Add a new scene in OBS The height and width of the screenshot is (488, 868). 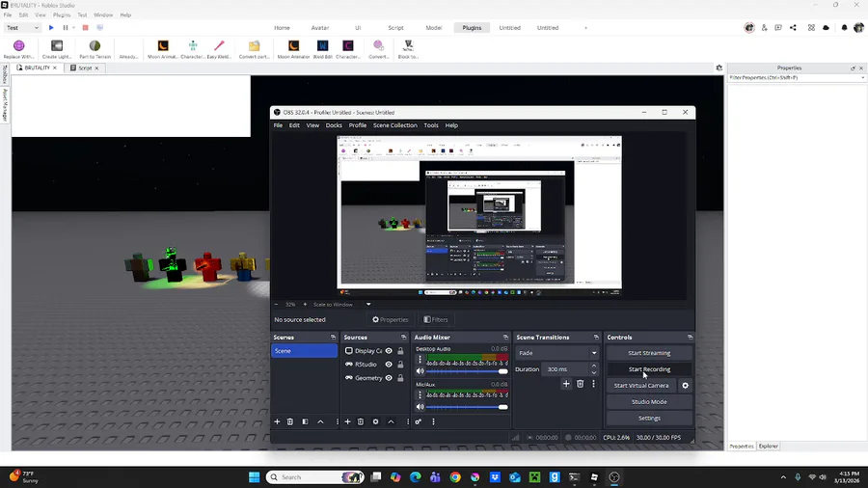[x=277, y=421]
